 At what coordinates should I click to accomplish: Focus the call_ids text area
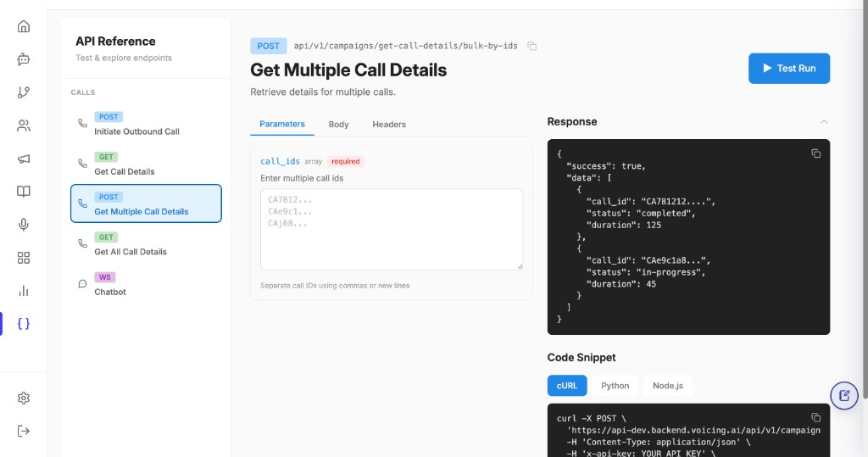tap(392, 229)
